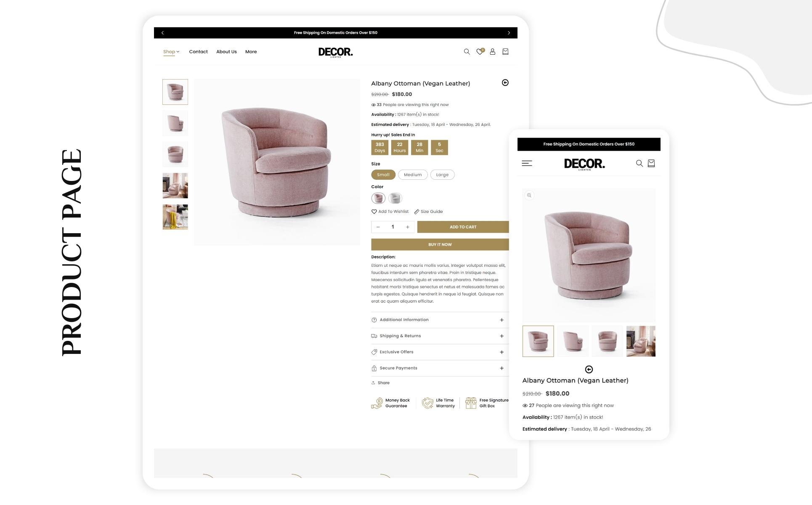This screenshot has height=505, width=812.
Task: Pick the grey color swatch
Action: [395, 198]
